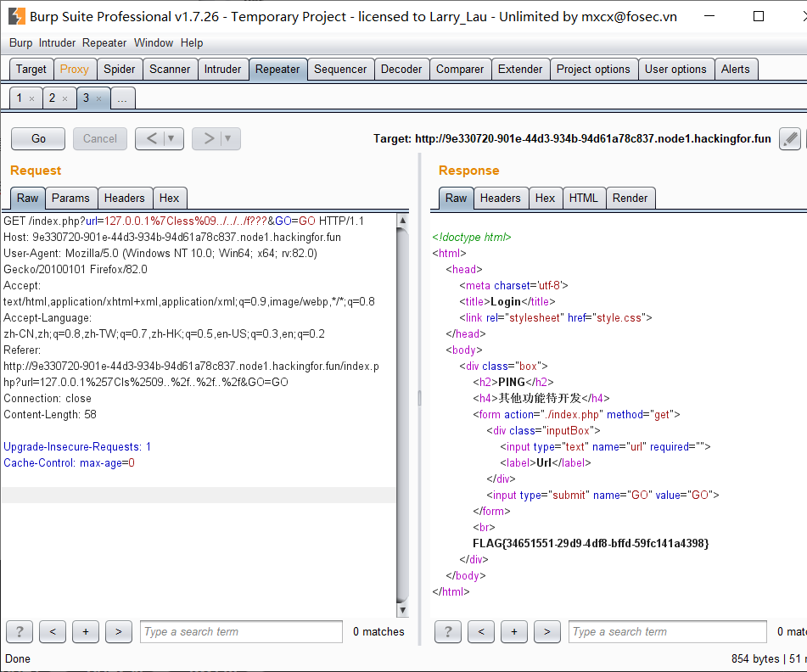Click the Upgrade-Insecure-Requests header line

77,446
